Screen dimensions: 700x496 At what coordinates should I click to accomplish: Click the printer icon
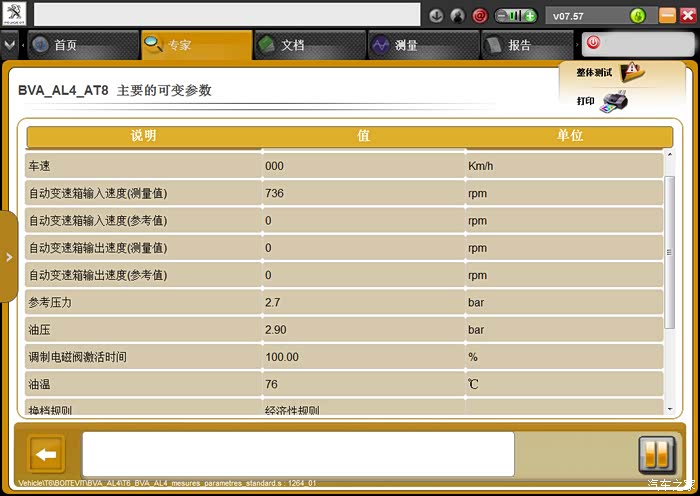[614, 102]
